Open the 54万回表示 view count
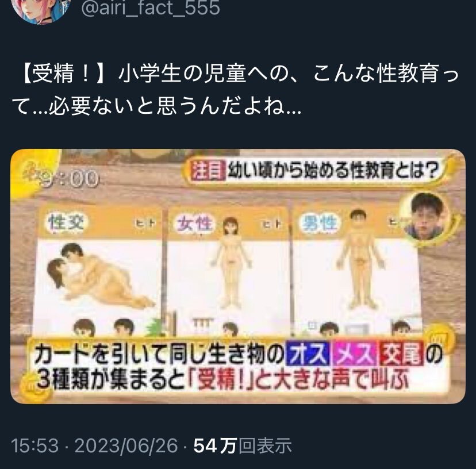This screenshot has width=476, height=469. pos(243,445)
